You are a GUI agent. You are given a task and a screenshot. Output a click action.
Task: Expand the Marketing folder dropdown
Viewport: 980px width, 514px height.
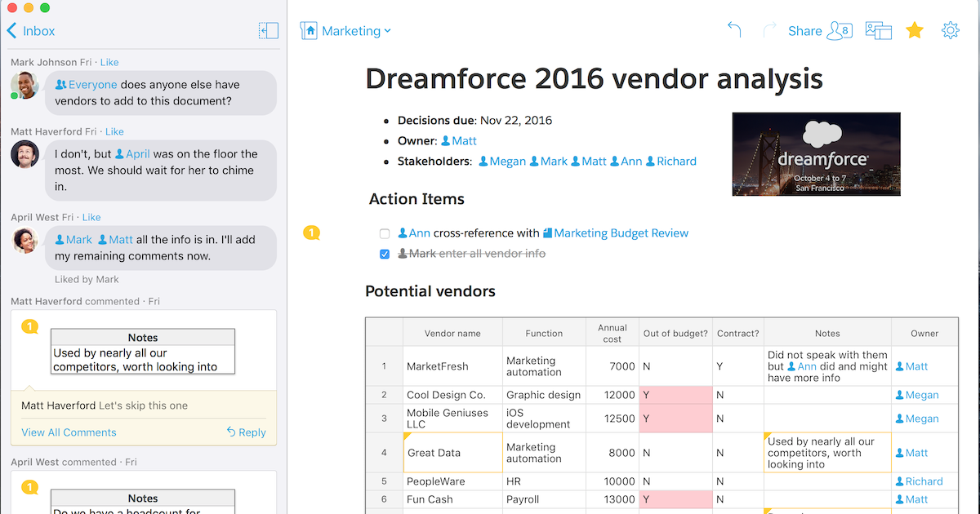pos(387,31)
